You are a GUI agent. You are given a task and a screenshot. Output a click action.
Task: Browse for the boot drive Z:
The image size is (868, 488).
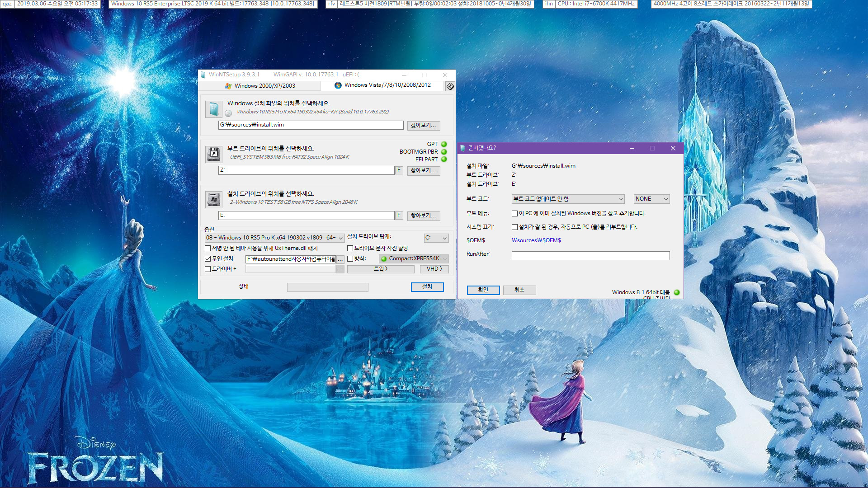[x=424, y=170]
